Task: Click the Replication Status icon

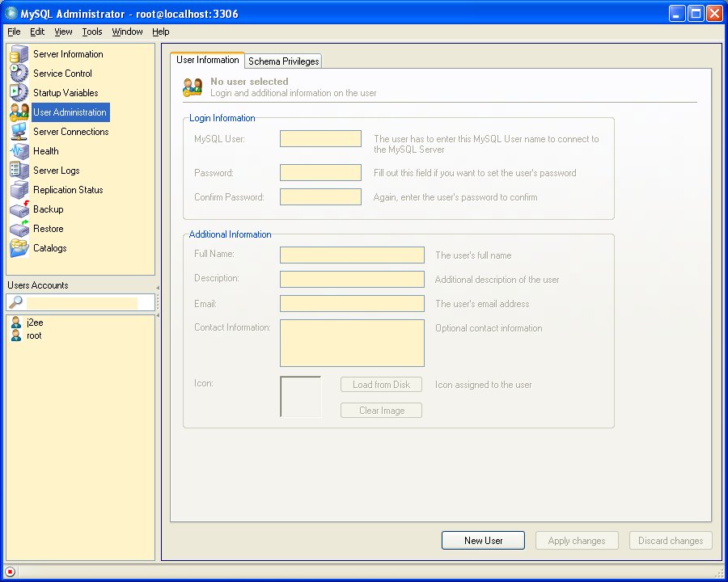Action: point(19,190)
